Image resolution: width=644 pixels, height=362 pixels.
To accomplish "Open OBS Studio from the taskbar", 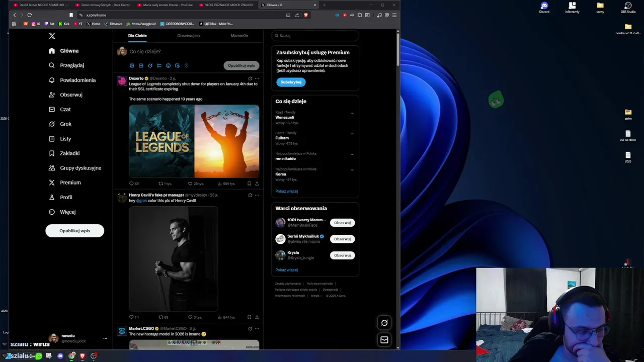I will (94, 356).
